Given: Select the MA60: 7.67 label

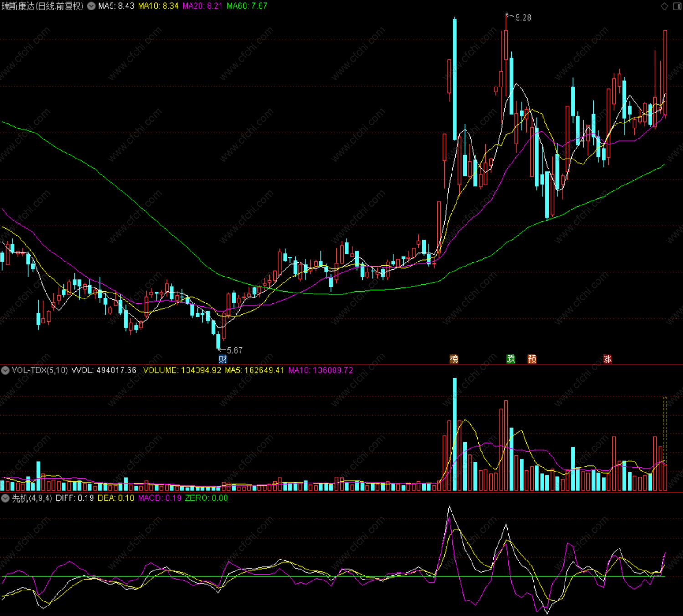Looking at the screenshot, I should (x=247, y=6).
